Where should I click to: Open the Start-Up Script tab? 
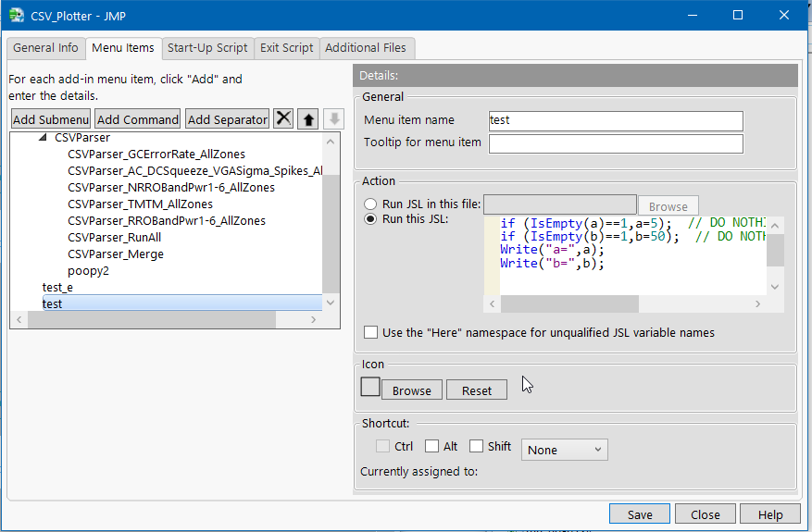point(207,47)
